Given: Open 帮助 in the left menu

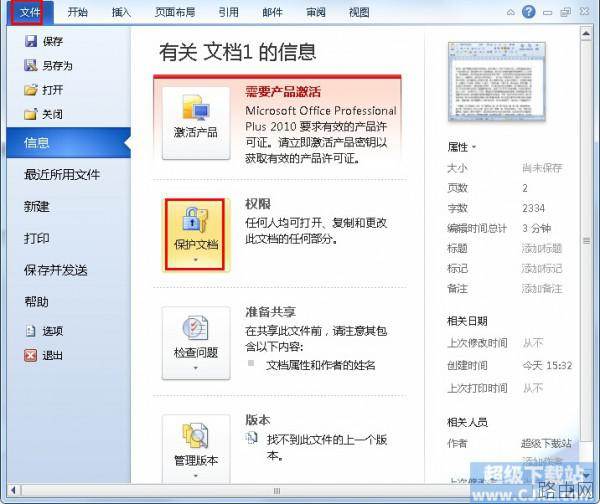Looking at the screenshot, I should pyautogui.click(x=37, y=302).
